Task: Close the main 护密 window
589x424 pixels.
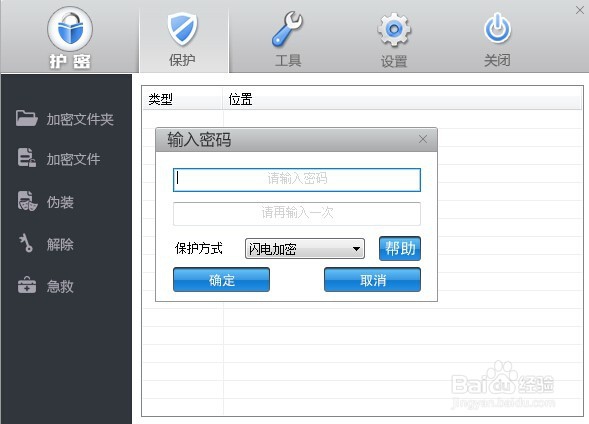Action: [x=580, y=10]
